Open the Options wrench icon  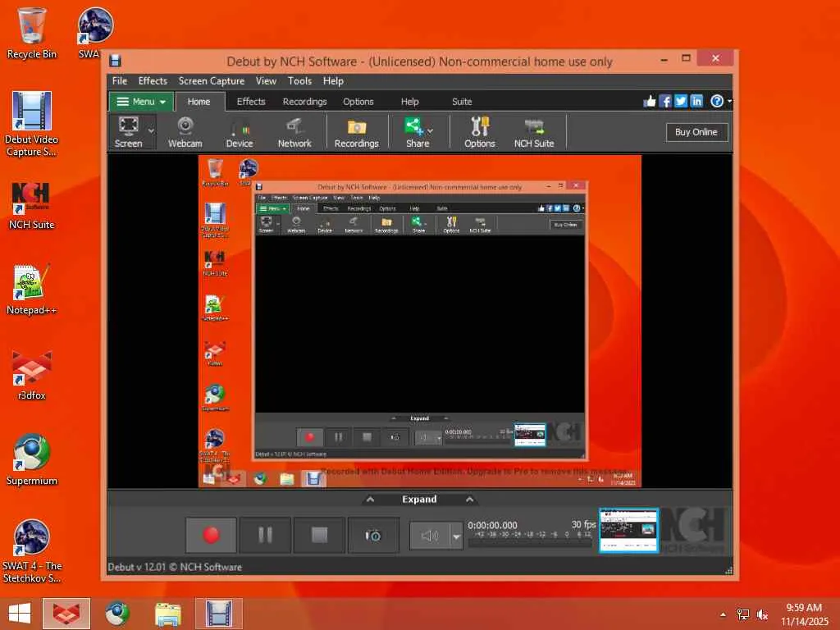coord(479,132)
